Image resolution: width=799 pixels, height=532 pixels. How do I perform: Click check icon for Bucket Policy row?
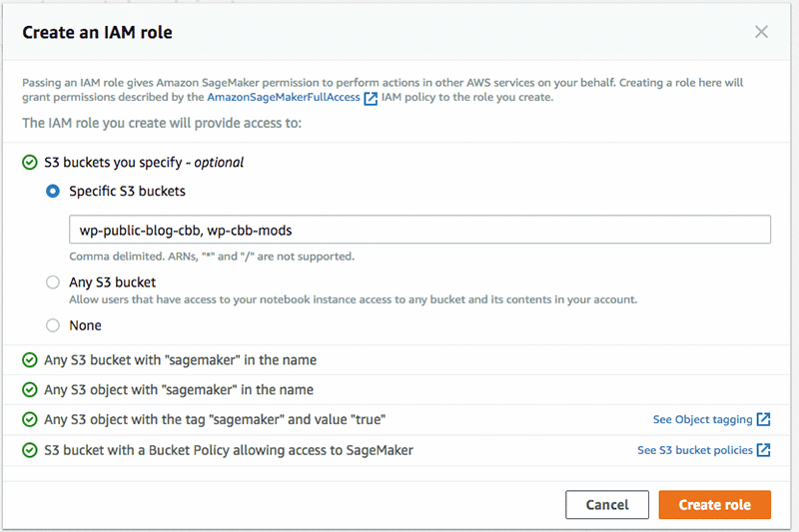pos(31,450)
